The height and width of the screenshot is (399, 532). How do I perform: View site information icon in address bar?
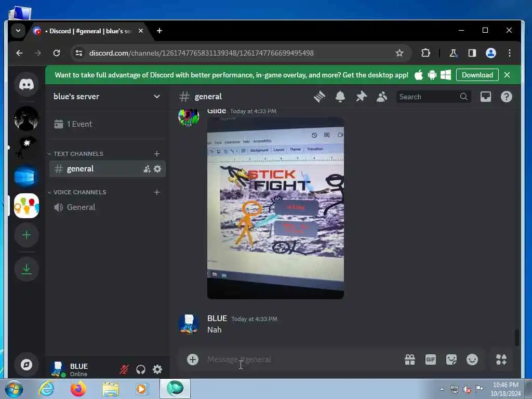pos(79,53)
